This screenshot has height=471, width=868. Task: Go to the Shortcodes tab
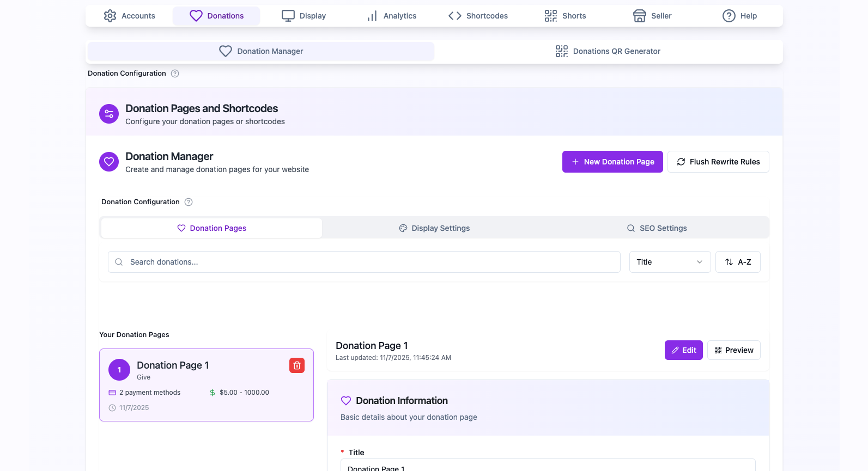coord(478,16)
